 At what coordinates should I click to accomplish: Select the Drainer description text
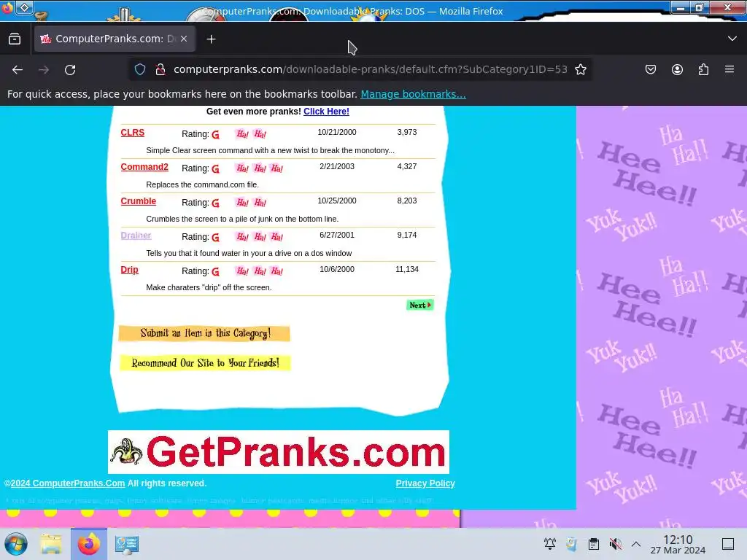[x=249, y=253]
